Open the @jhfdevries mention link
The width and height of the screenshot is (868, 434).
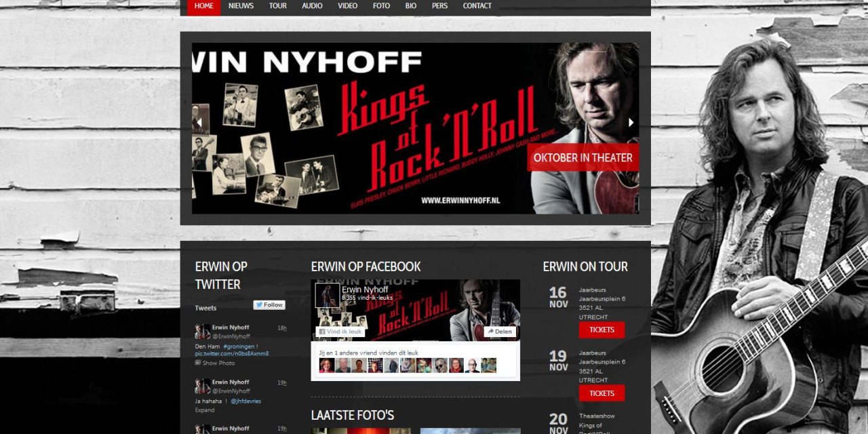245,401
